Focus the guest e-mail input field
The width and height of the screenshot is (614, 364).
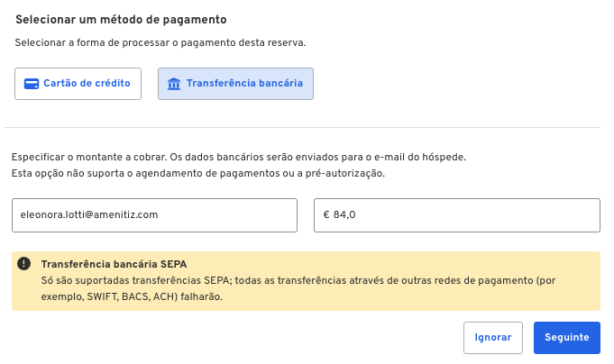click(x=155, y=215)
